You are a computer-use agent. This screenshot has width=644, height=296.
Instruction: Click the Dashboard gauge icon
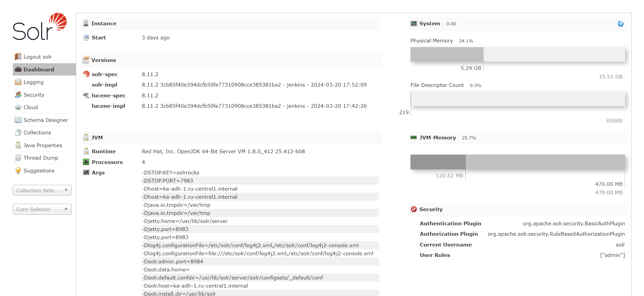coord(18,69)
